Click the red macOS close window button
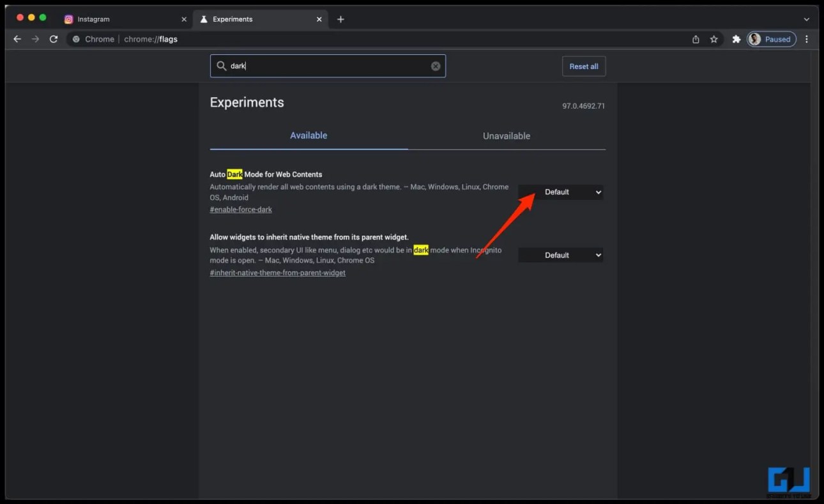The image size is (824, 504). 20,17
